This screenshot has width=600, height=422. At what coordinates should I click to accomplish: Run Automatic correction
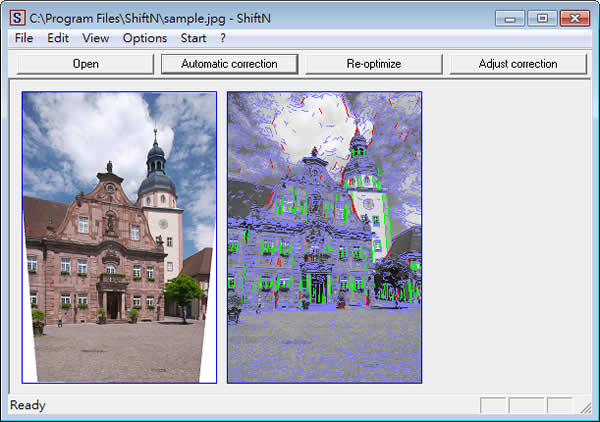pyautogui.click(x=229, y=64)
